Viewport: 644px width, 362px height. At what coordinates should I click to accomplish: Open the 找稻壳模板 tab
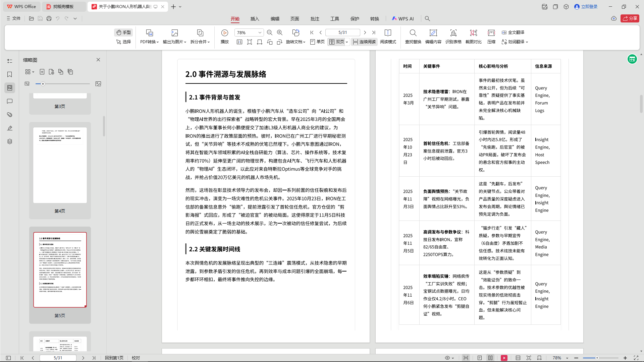tap(64, 7)
